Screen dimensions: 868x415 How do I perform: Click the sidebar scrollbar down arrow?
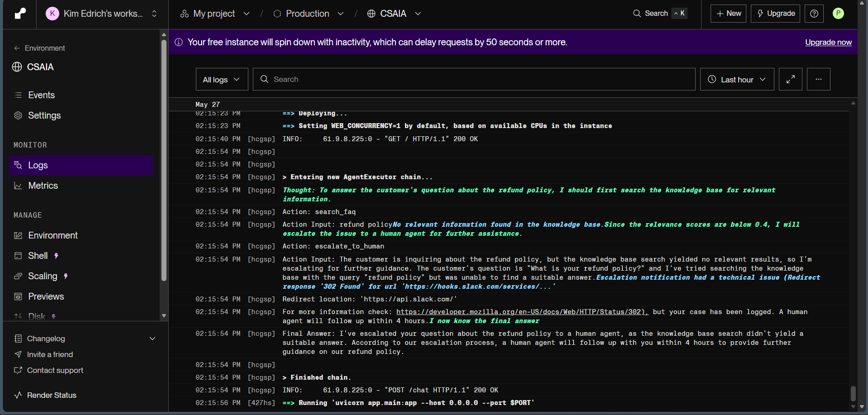[x=164, y=316]
